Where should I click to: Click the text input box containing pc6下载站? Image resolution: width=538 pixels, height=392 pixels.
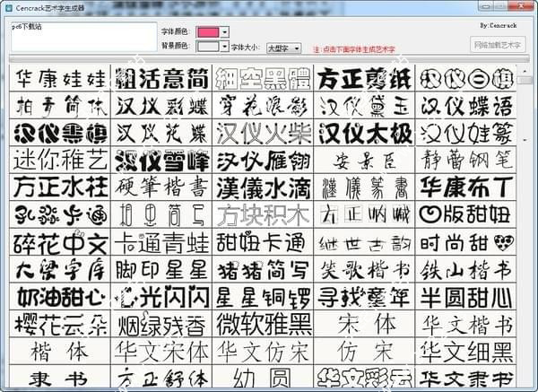(x=83, y=37)
